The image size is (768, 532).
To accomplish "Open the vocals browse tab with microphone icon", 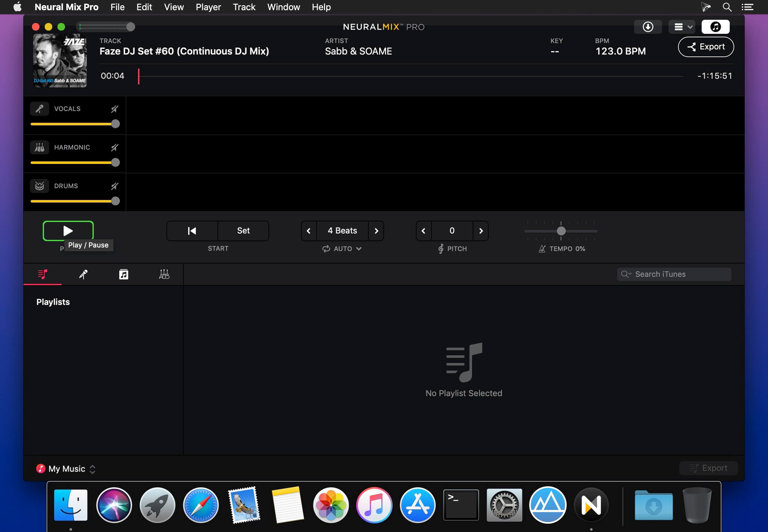I will (x=83, y=274).
